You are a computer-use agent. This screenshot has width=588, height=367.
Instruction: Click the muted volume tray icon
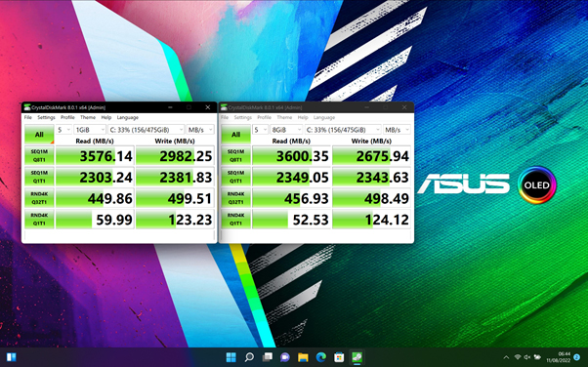[x=526, y=357]
